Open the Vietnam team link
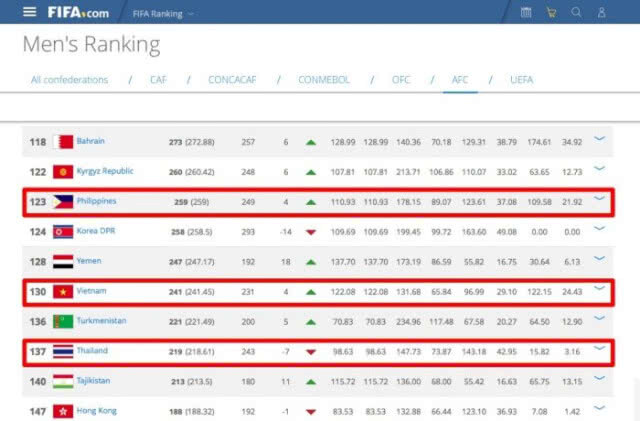 (91, 291)
